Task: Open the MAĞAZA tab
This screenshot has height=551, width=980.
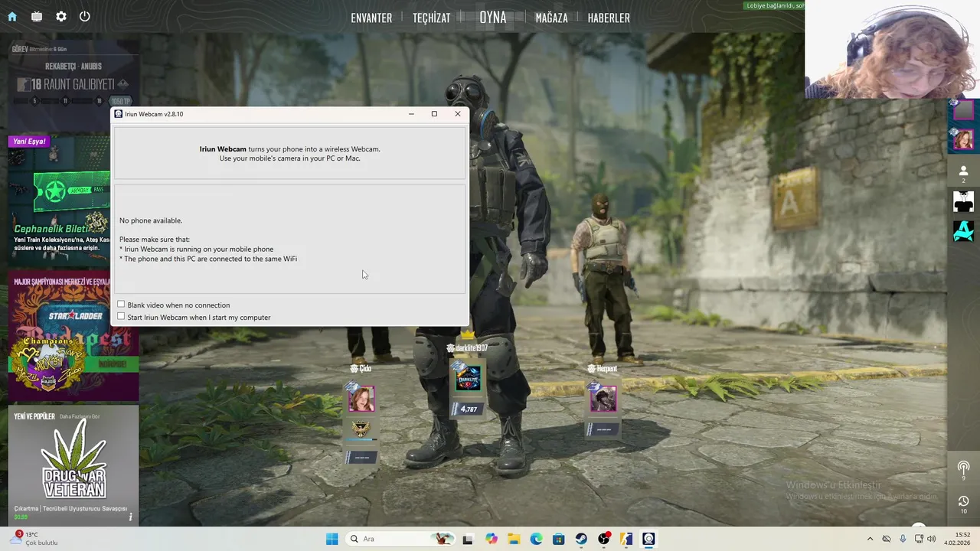Action: pos(551,18)
